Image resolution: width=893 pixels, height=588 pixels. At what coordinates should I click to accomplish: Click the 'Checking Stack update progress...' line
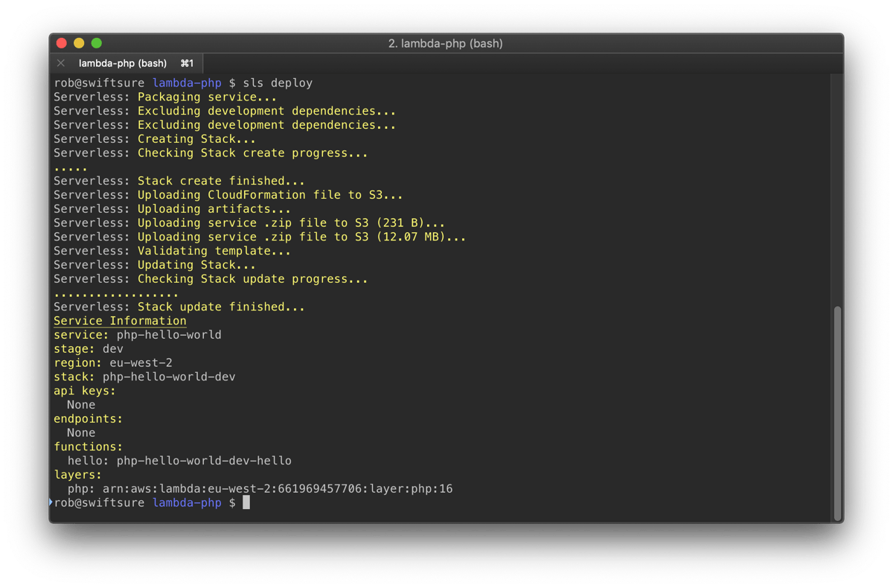coord(211,279)
